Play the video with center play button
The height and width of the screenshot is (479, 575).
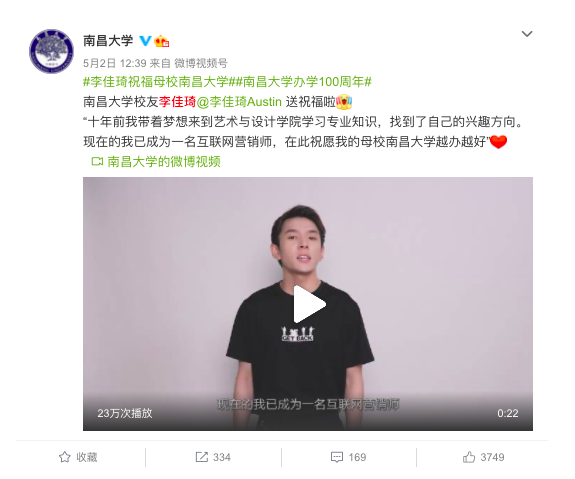click(x=310, y=304)
